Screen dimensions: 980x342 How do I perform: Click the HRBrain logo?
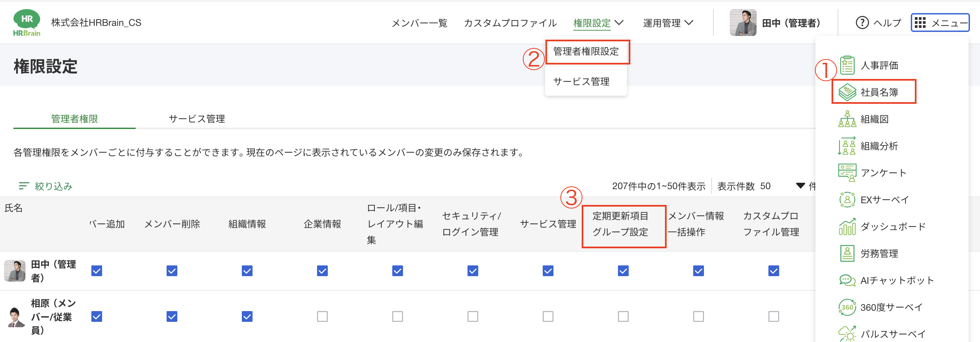27,22
